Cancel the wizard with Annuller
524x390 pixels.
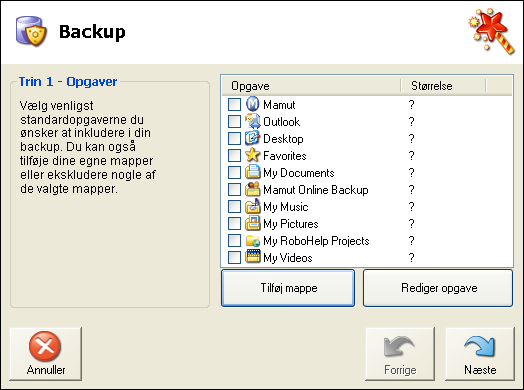pyautogui.click(x=46, y=354)
